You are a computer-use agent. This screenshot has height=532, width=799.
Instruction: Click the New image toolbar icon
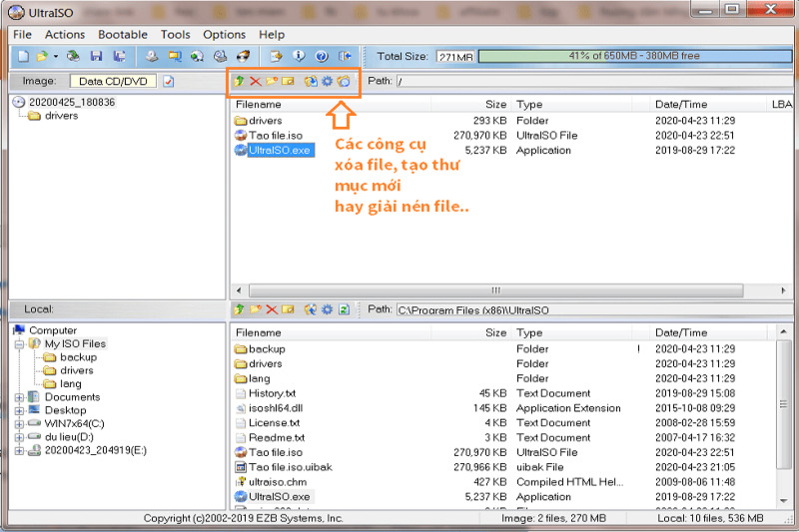(23, 57)
